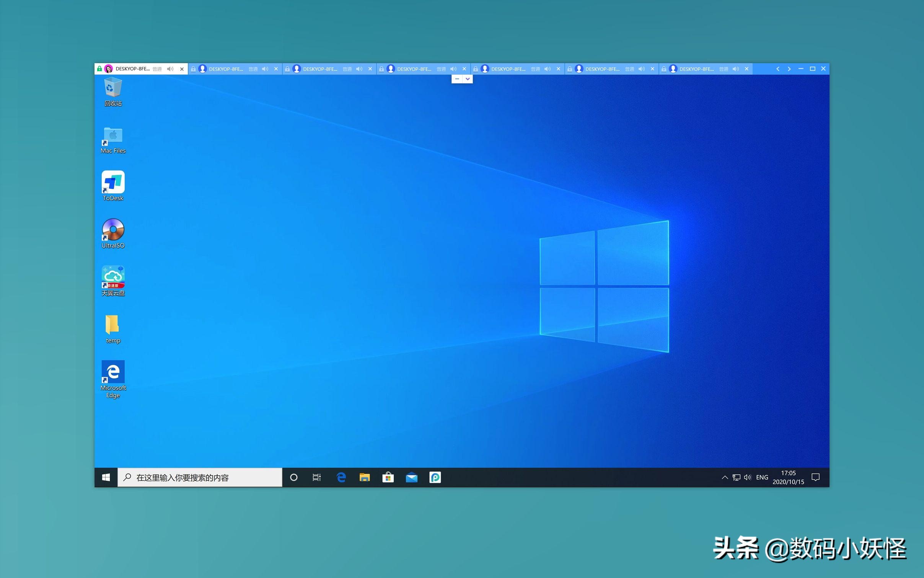Open the Mail app in the taskbar
The height and width of the screenshot is (578, 924).
(x=411, y=477)
